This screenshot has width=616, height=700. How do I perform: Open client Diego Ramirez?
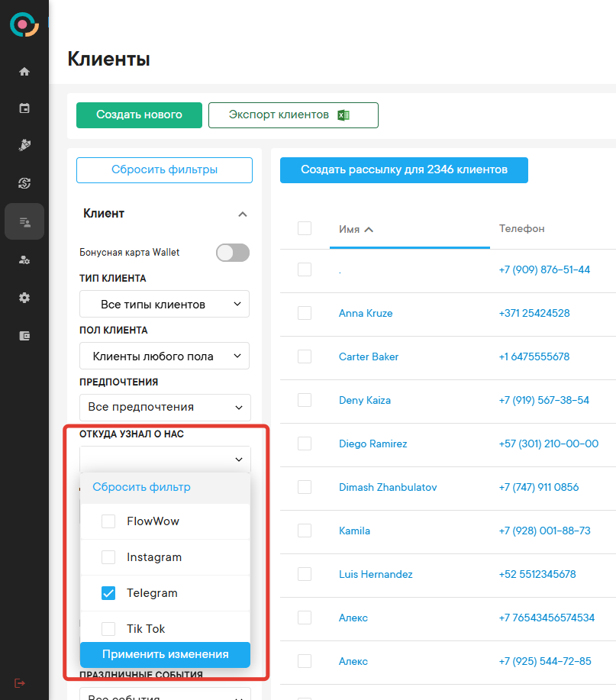(373, 444)
